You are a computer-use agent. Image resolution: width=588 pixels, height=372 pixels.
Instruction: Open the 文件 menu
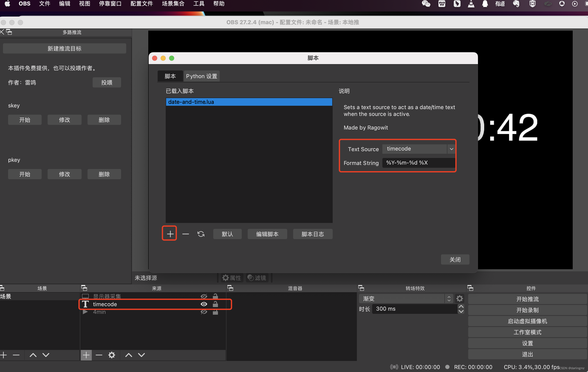click(x=44, y=4)
